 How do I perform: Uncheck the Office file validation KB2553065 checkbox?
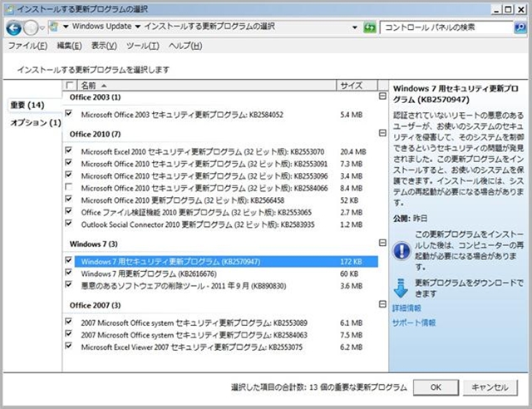68,211
